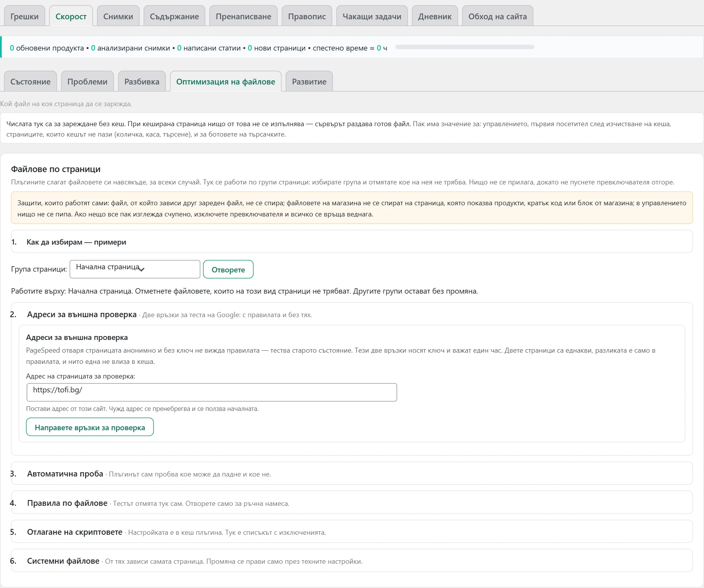The height and width of the screenshot is (588, 704).
Task: Open the Група страници dropdown
Action: click(x=135, y=269)
